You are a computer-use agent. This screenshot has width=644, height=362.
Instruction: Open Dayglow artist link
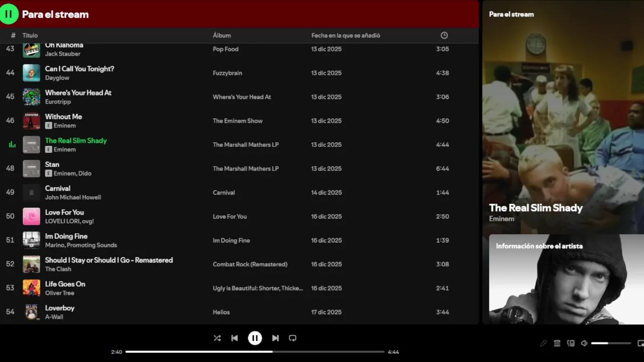point(57,78)
